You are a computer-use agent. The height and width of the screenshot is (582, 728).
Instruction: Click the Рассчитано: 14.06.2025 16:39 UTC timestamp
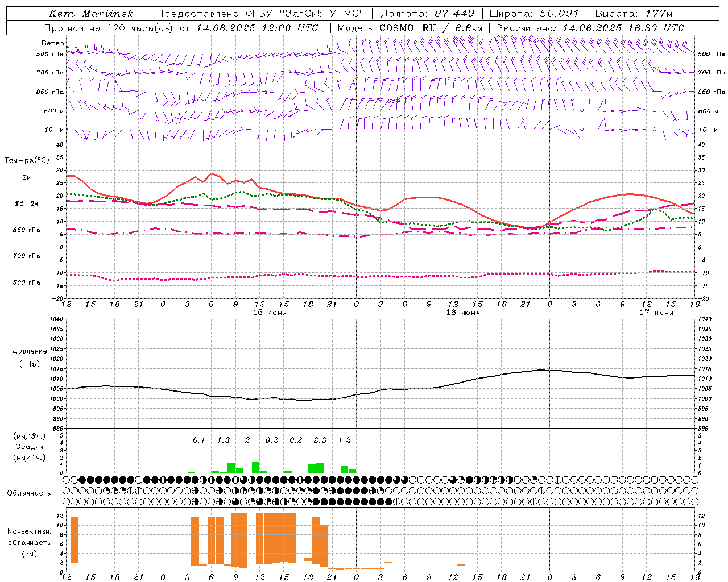590,28
